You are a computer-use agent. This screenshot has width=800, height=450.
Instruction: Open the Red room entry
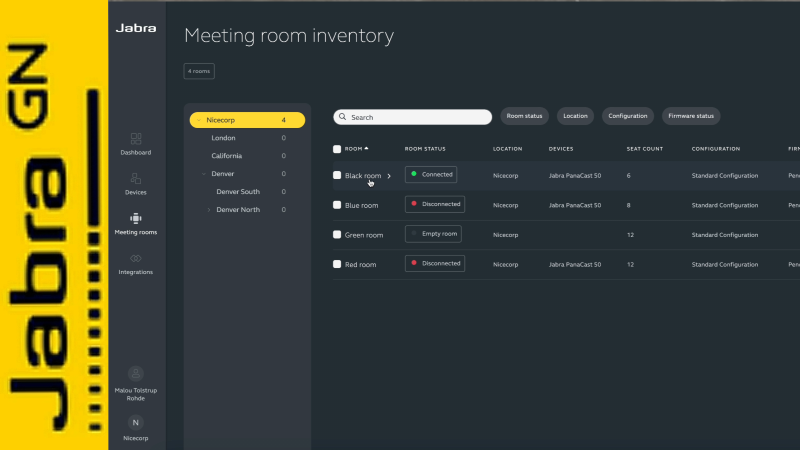361,264
